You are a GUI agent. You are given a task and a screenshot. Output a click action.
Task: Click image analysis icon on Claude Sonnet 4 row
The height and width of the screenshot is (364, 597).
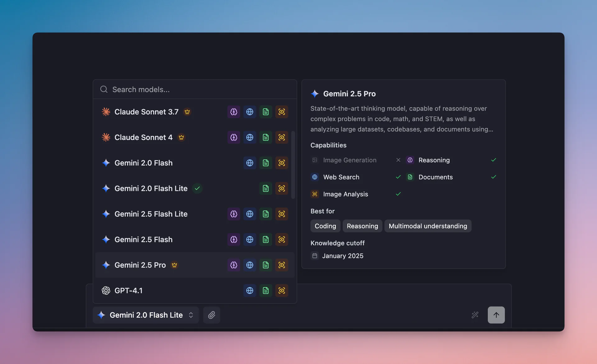click(282, 137)
